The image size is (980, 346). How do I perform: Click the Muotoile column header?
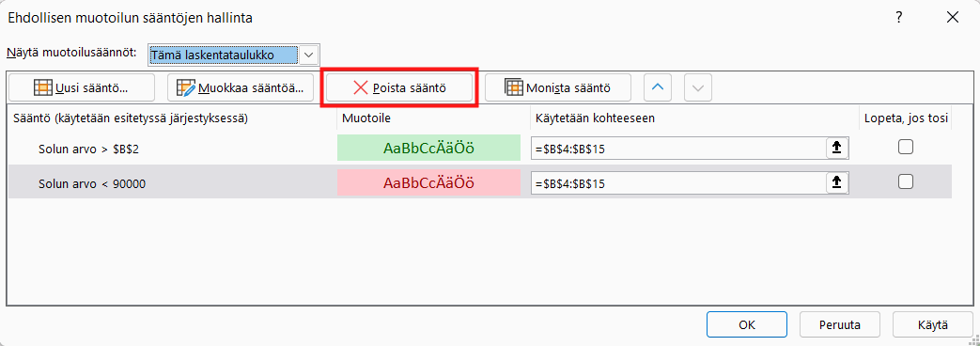click(366, 118)
